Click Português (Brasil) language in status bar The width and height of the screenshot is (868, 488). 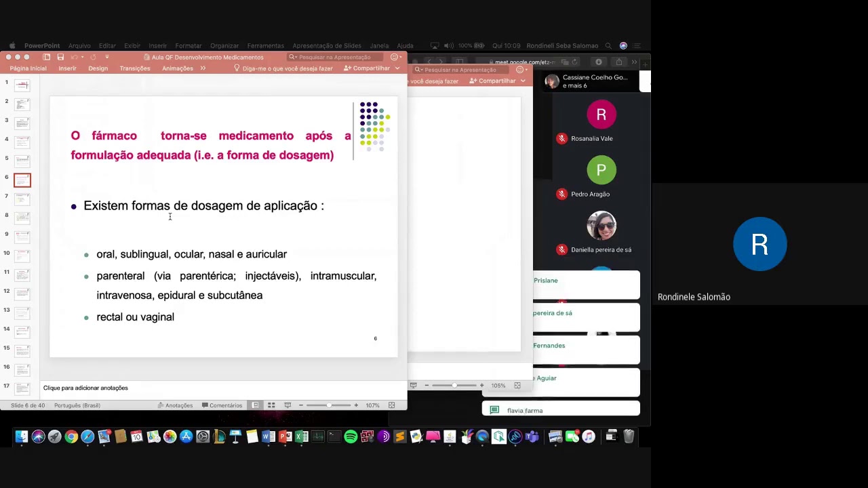77,405
